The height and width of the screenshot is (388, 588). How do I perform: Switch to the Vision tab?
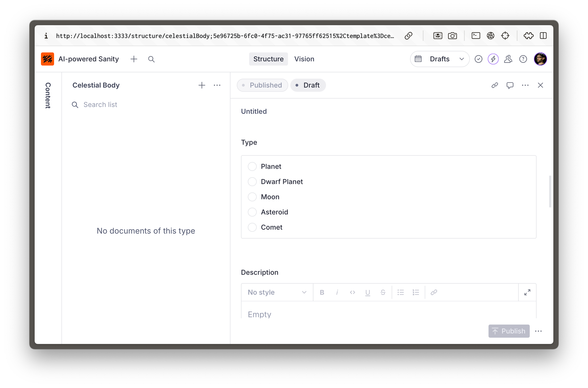[x=304, y=59]
